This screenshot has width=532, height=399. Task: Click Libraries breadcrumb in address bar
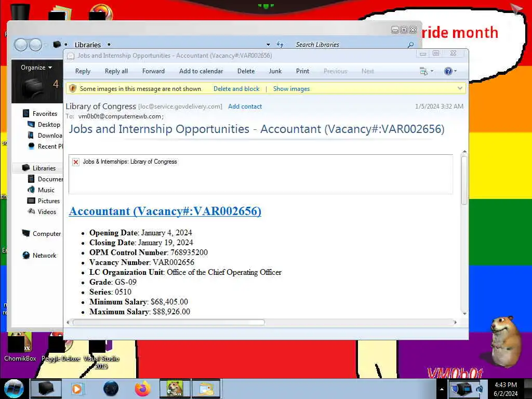pyautogui.click(x=87, y=45)
